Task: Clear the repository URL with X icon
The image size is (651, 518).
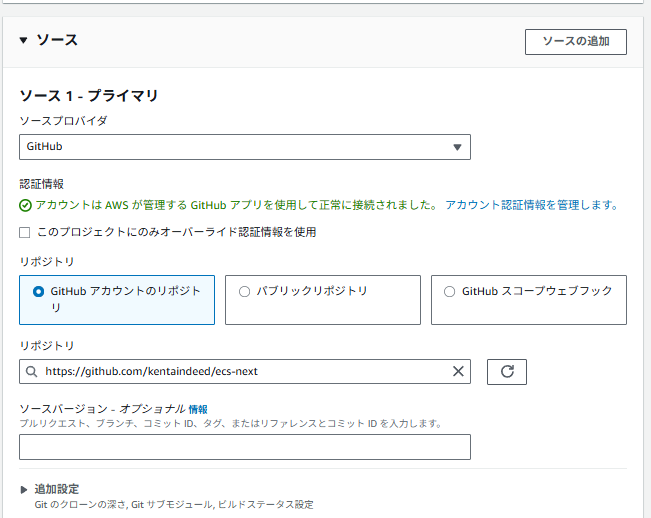Action: coord(458,372)
